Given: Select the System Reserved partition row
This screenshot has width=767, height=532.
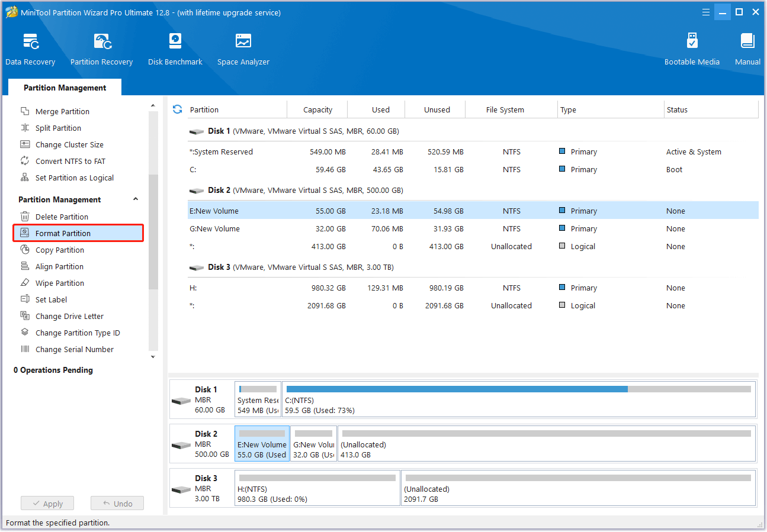Looking at the screenshot, I should (x=473, y=151).
